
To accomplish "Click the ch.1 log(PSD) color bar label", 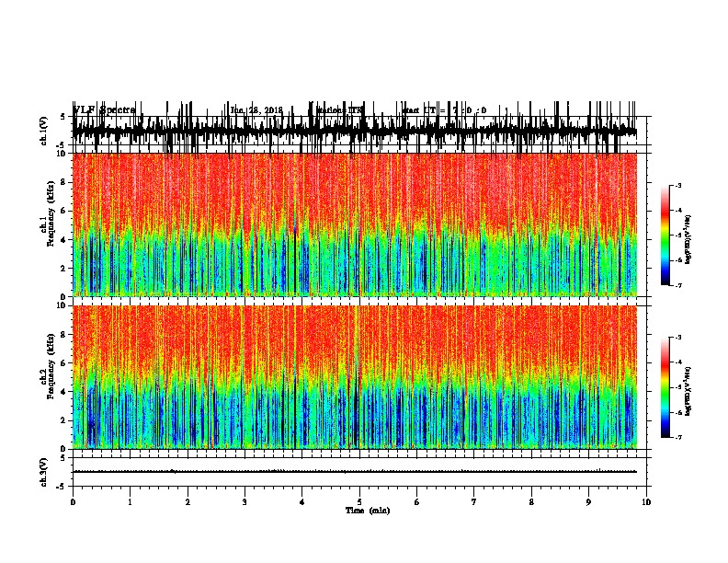I will point(688,239).
